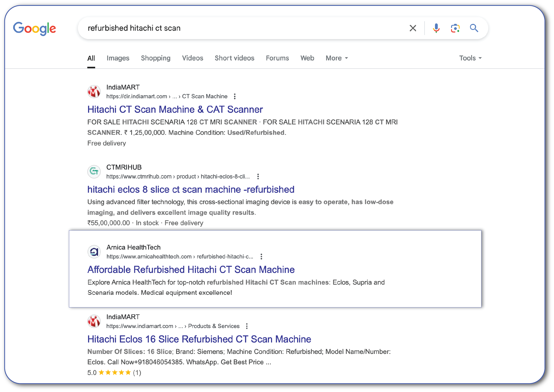Open the Tools dropdown
554x392 pixels.
click(470, 58)
